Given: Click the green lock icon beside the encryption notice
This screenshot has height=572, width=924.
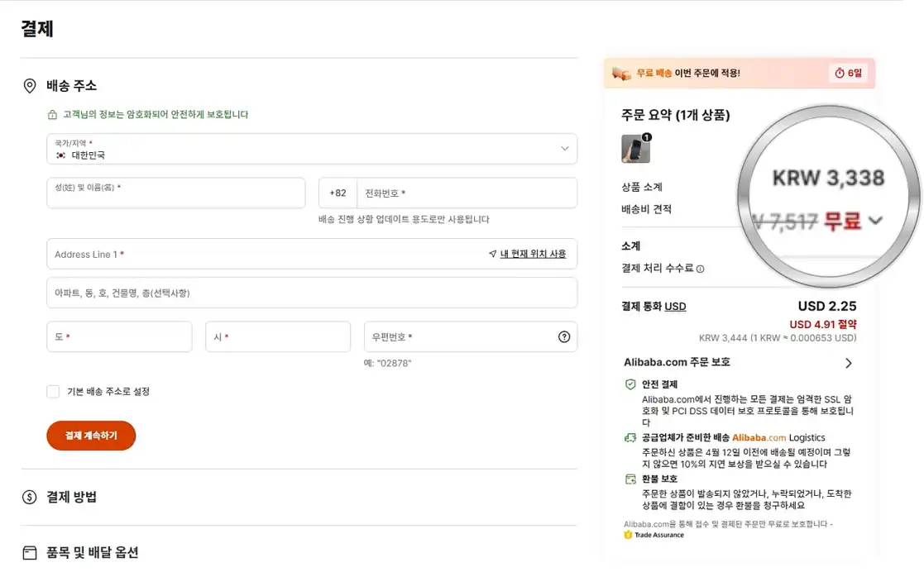Looking at the screenshot, I should (52, 114).
